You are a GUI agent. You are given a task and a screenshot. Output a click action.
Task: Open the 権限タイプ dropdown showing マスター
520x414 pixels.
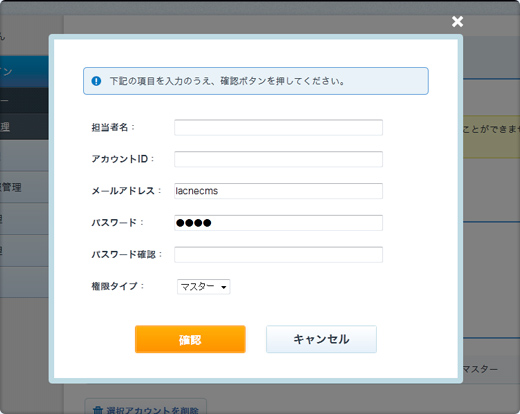[x=204, y=287]
